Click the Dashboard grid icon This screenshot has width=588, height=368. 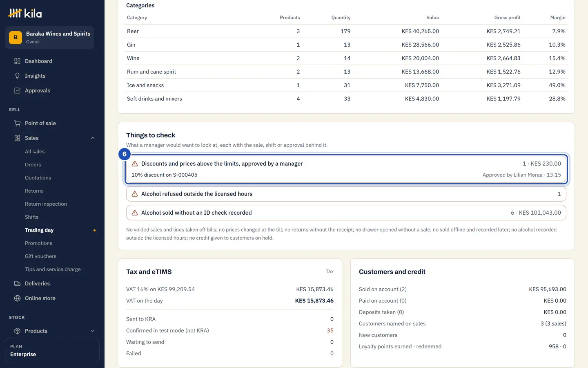pyautogui.click(x=17, y=61)
